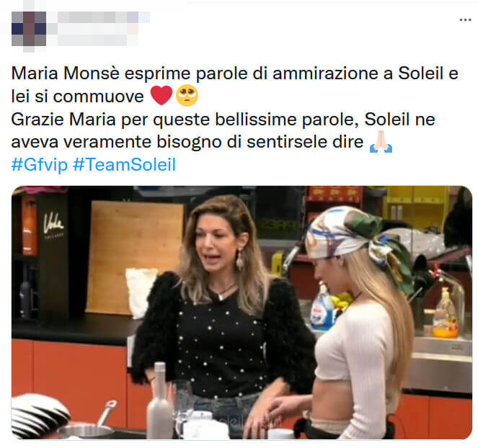Click the pleading face emoji
The height and width of the screenshot is (448, 478).
tap(187, 95)
